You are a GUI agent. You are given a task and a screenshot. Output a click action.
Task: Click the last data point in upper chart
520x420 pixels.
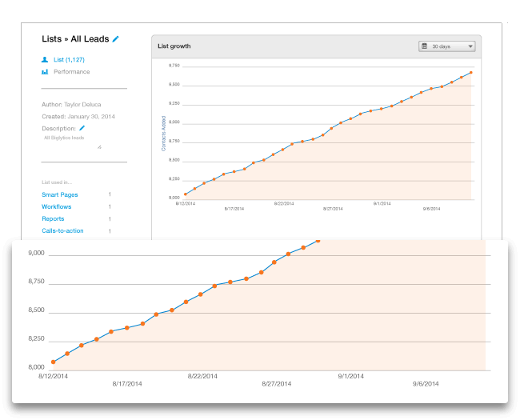click(x=471, y=72)
